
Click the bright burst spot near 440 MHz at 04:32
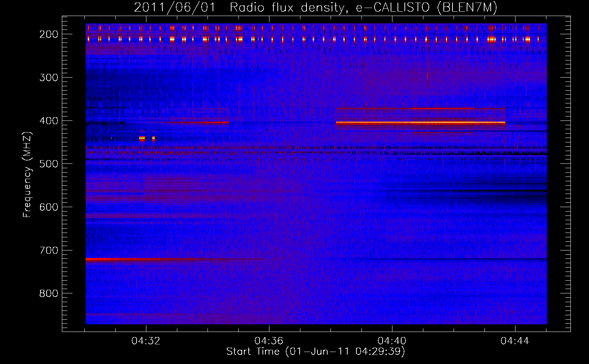coord(142,138)
